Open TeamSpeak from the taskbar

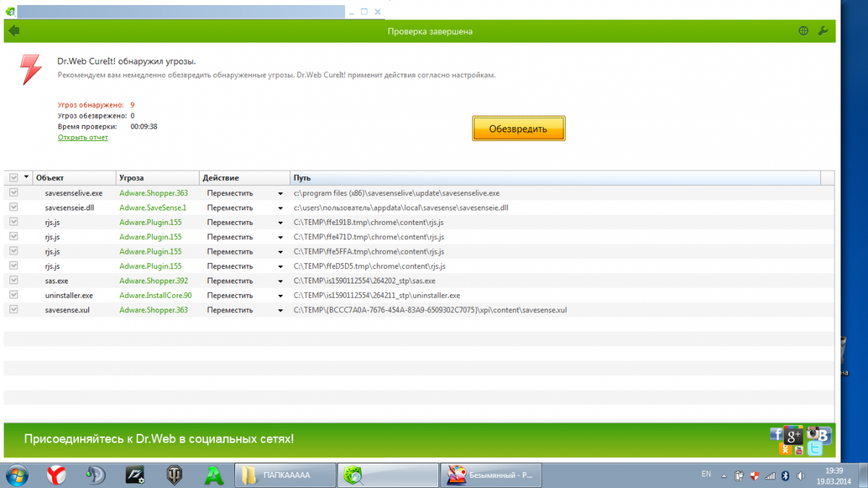95,475
